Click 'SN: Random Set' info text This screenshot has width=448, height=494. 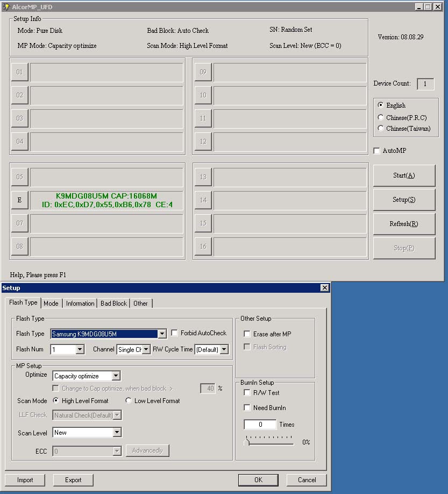pos(290,29)
